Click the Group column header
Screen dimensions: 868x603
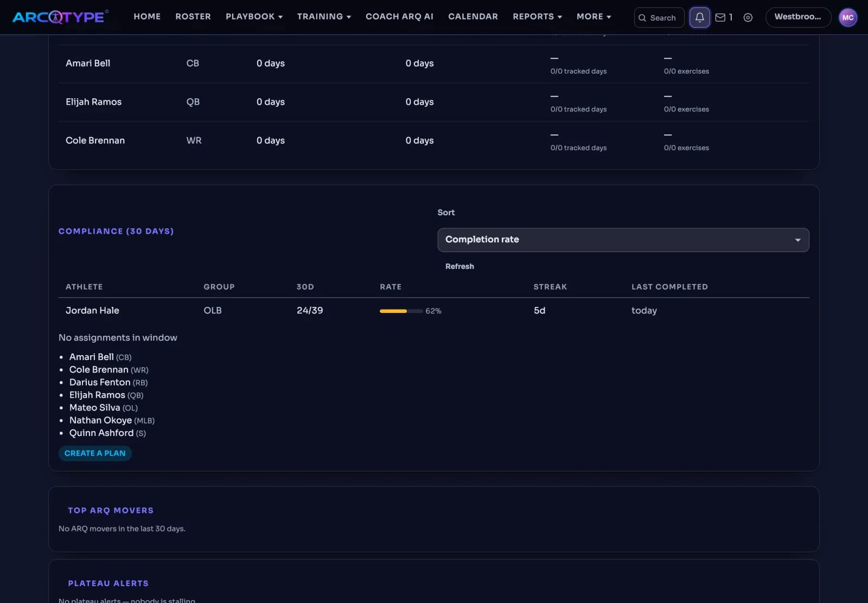coord(219,287)
